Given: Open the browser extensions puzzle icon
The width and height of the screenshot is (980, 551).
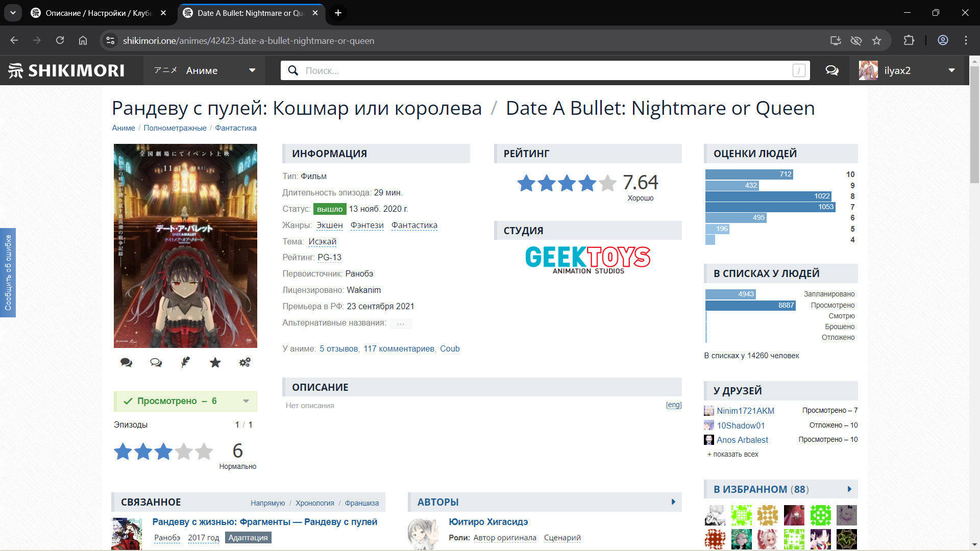Looking at the screenshot, I should pos(909,41).
